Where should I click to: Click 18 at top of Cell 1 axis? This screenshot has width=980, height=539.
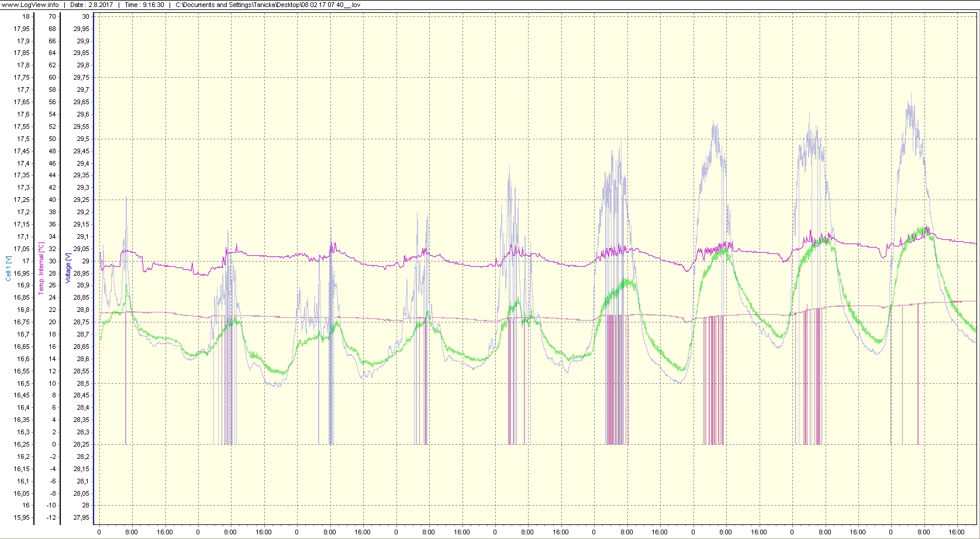click(x=26, y=16)
